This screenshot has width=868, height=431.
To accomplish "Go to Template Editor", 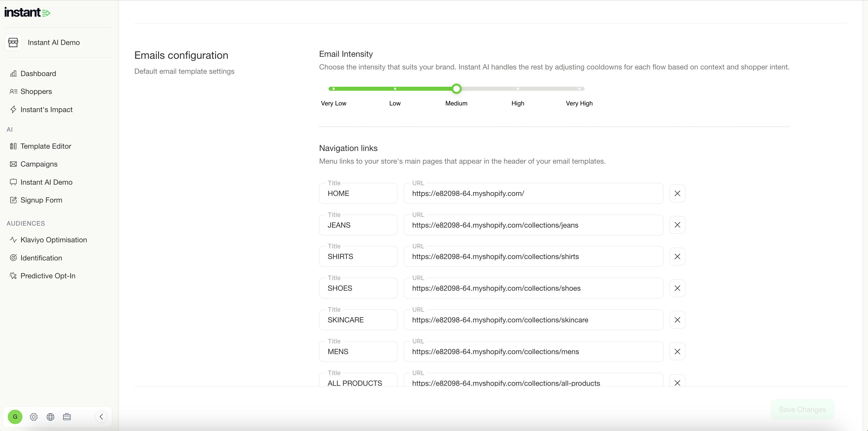I will pos(46,146).
